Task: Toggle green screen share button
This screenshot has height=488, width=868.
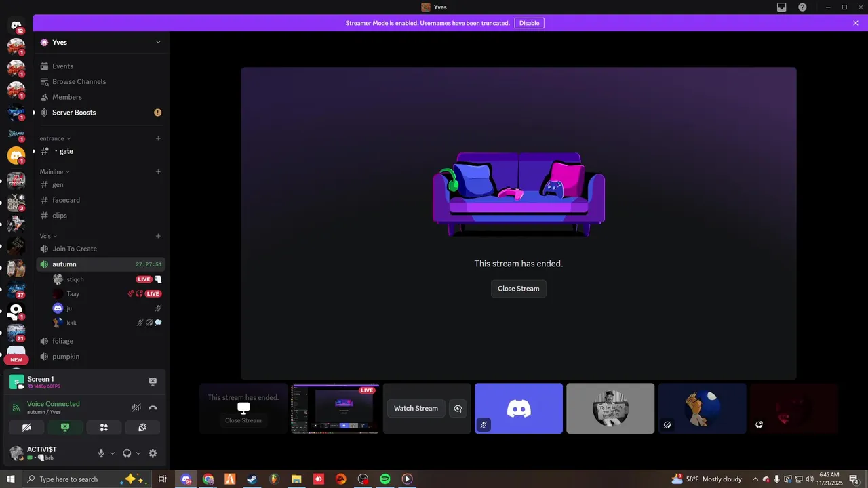Action: point(65,428)
